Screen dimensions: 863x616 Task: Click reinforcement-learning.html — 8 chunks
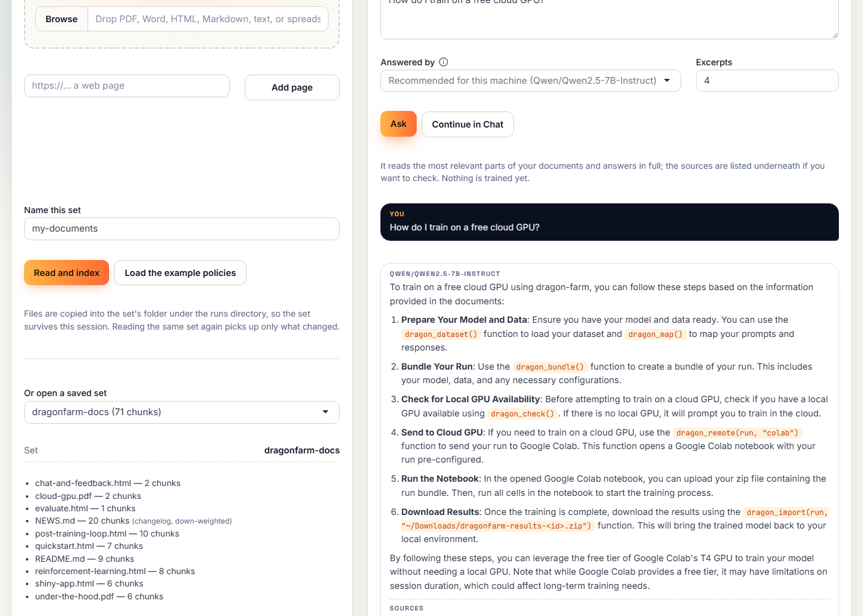click(115, 571)
